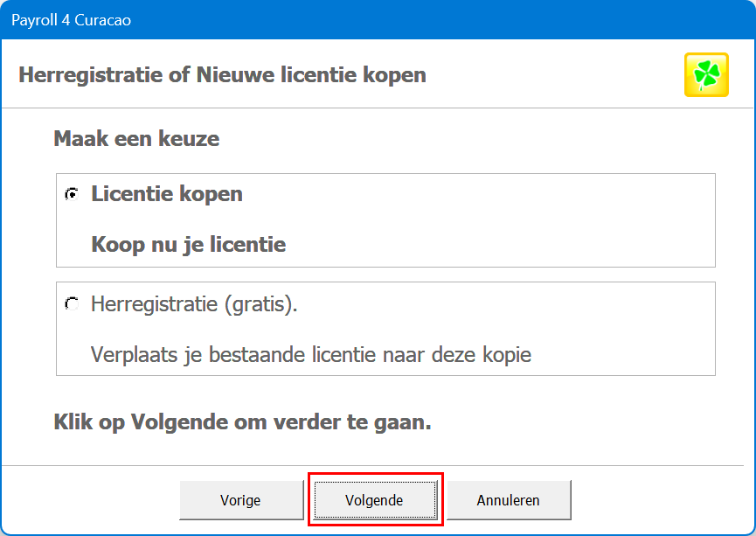Go back with the Vorige button
Viewport: 756px width, 536px height.
tap(240, 501)
